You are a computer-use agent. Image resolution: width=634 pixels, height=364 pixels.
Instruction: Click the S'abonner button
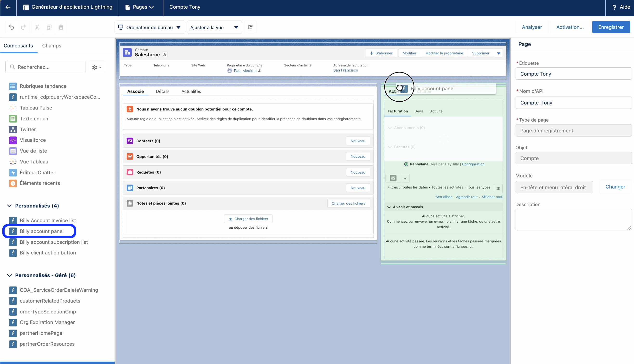coord(381,53)
